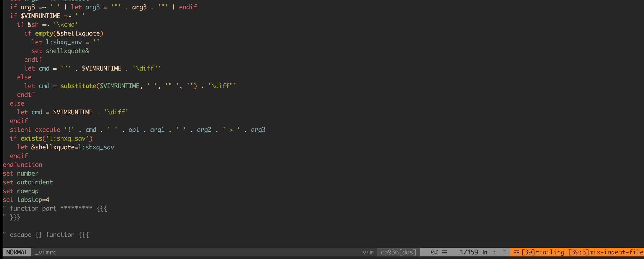Image resolution: width=644 pixels, height=259 pixels.
Task: Click the substitute( function call
Action: [80, 86]
